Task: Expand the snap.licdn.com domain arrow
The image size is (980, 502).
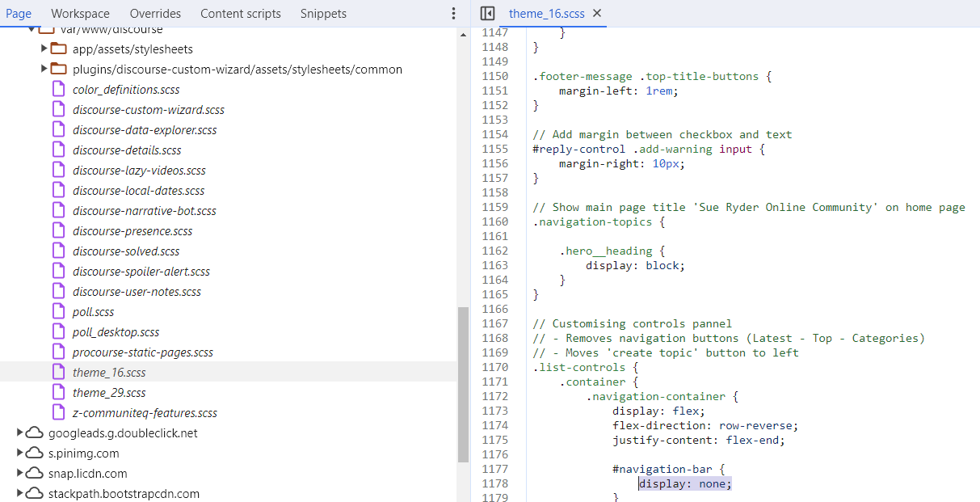Action: pos(20,473)
